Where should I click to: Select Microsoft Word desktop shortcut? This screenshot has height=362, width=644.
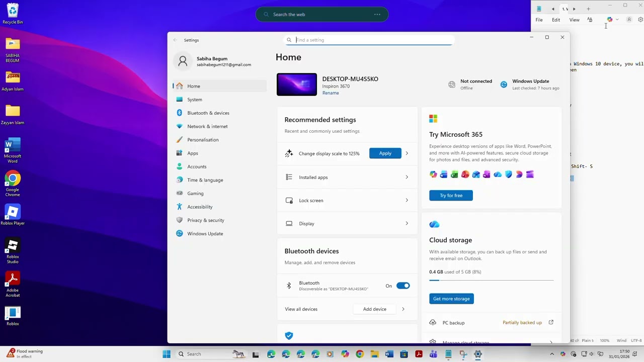coord(13,151)
